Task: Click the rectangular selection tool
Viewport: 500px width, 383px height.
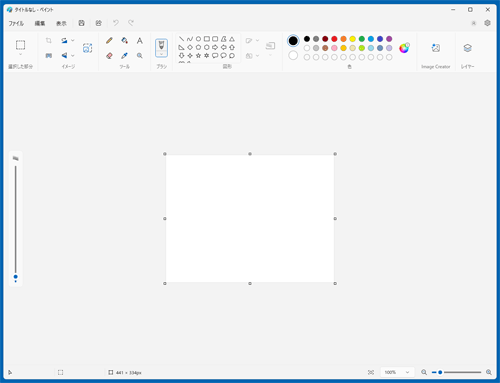Action: 20,45
